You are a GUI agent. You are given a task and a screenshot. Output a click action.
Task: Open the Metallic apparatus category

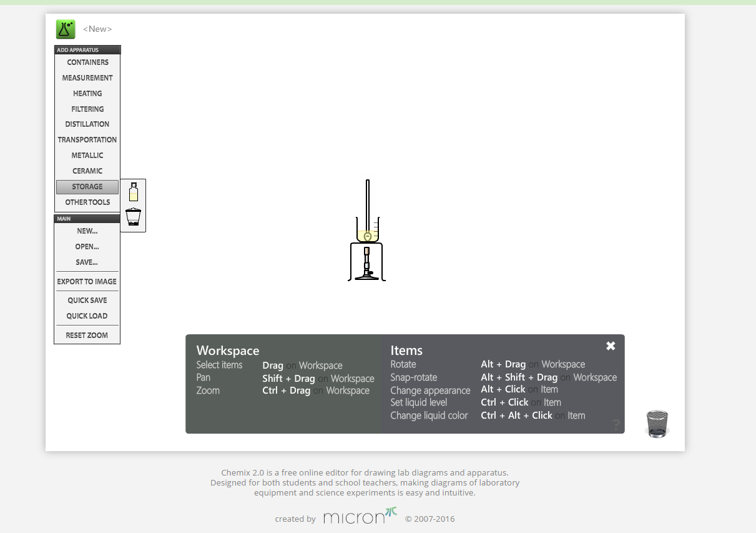pos(87,156)
